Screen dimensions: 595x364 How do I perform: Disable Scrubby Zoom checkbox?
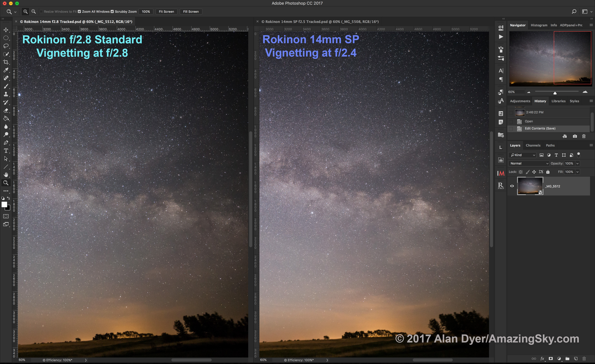[112, 12]
